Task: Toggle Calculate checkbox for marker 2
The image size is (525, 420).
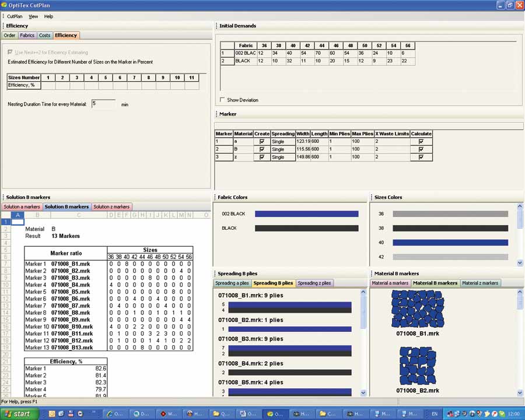Action: (421, 149)
